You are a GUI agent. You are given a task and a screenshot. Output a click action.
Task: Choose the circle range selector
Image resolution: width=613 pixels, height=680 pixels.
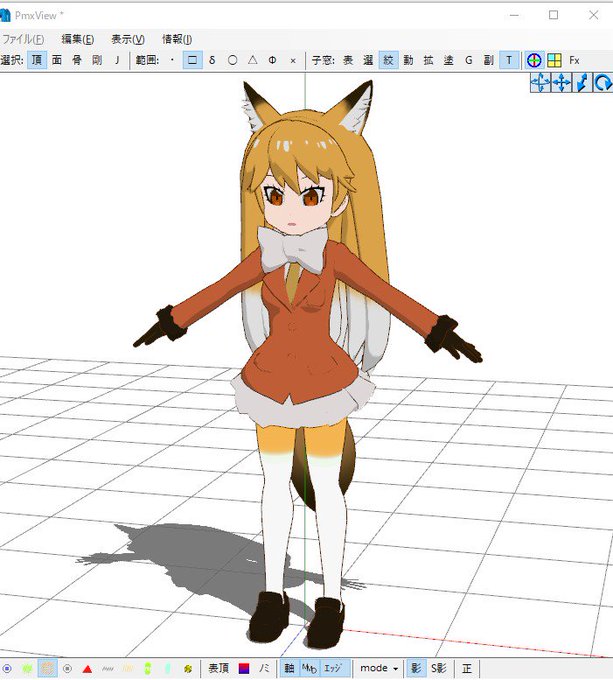coord(232,60)
